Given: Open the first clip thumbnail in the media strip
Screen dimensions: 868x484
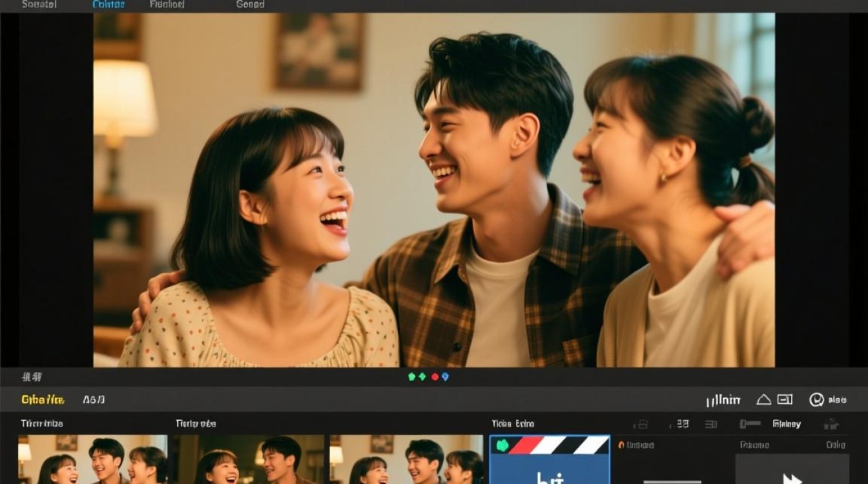Looking at the screenshot, I should 93,459.
